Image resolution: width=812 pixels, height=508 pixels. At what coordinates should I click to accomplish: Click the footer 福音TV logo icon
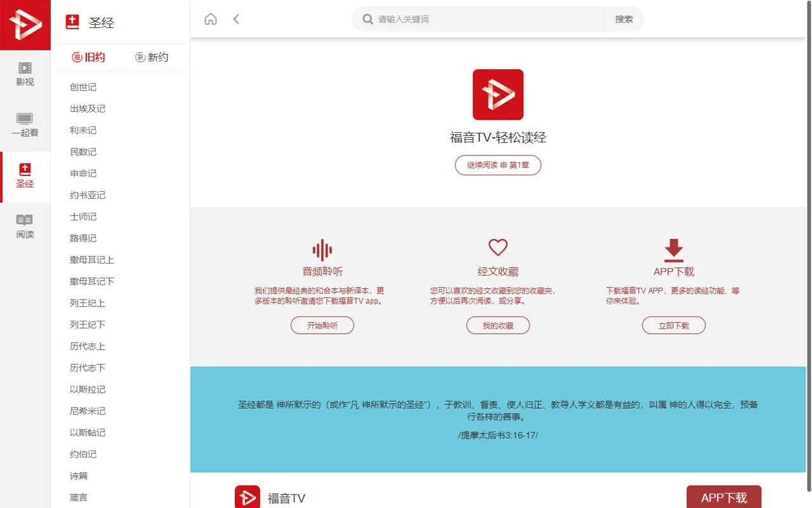point(247,498)
